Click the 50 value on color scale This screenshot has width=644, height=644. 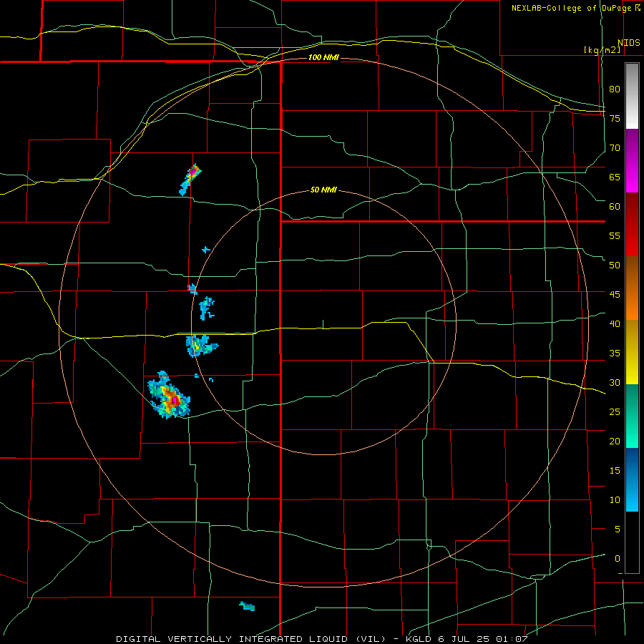coord(615,265)
